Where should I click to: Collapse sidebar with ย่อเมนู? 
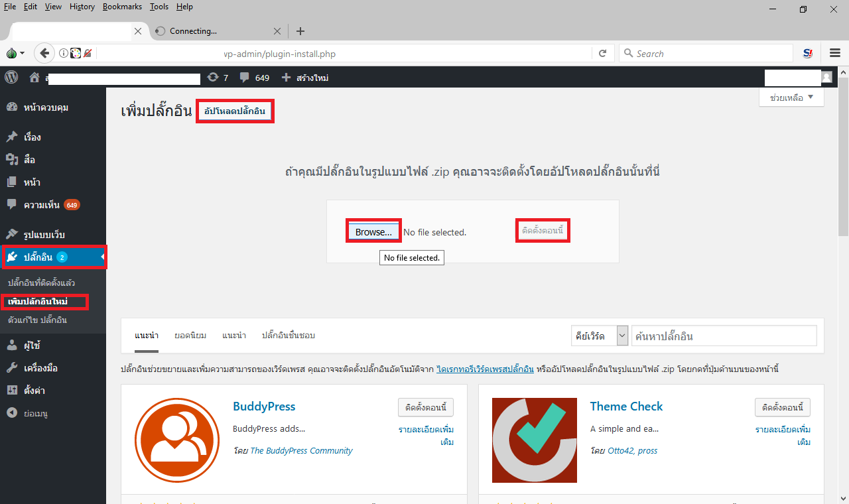coord(53,413)
